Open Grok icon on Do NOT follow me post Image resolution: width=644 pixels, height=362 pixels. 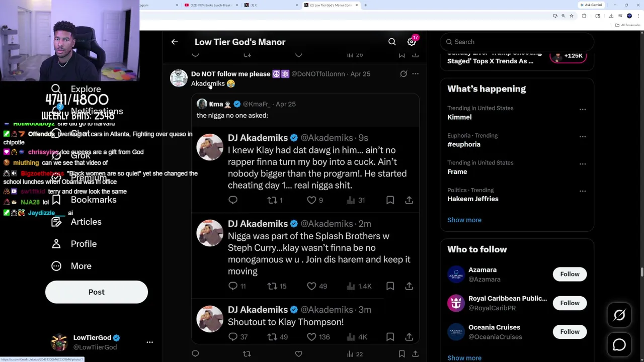pos(404,74)
